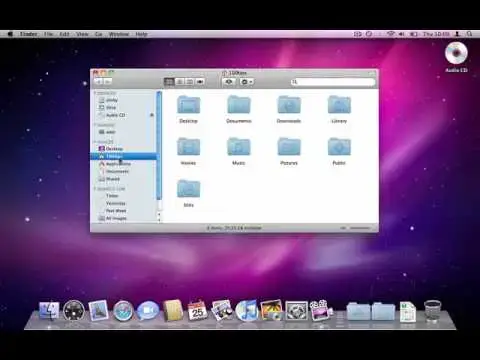480x360 pixels.
Task: Open the View menu
Action: coord(82,34)
